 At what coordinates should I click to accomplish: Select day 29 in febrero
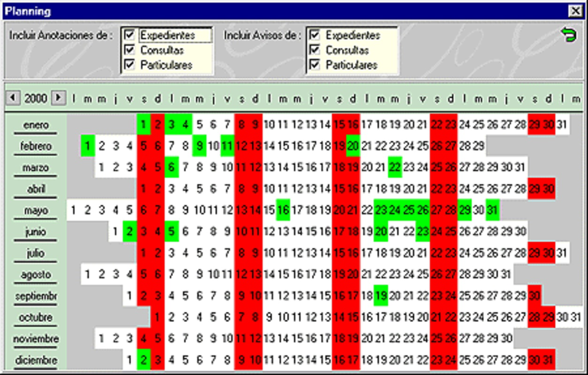(479, 146)
